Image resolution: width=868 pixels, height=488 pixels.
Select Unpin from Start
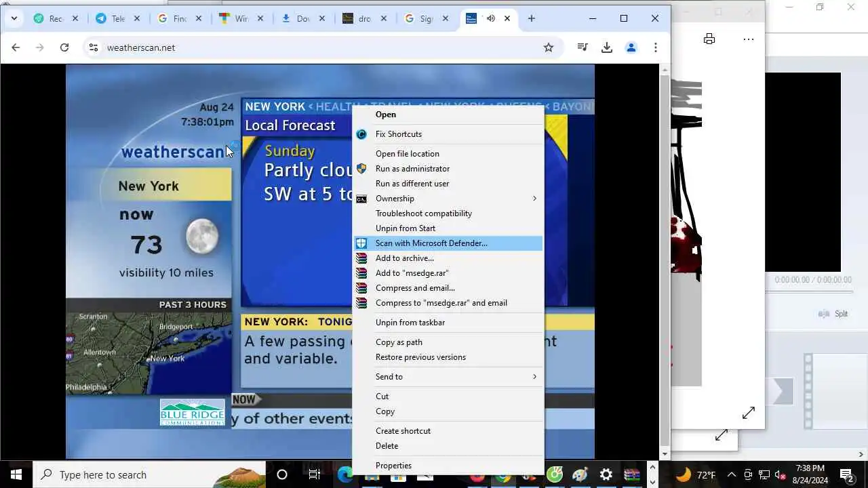click(406, 228)
